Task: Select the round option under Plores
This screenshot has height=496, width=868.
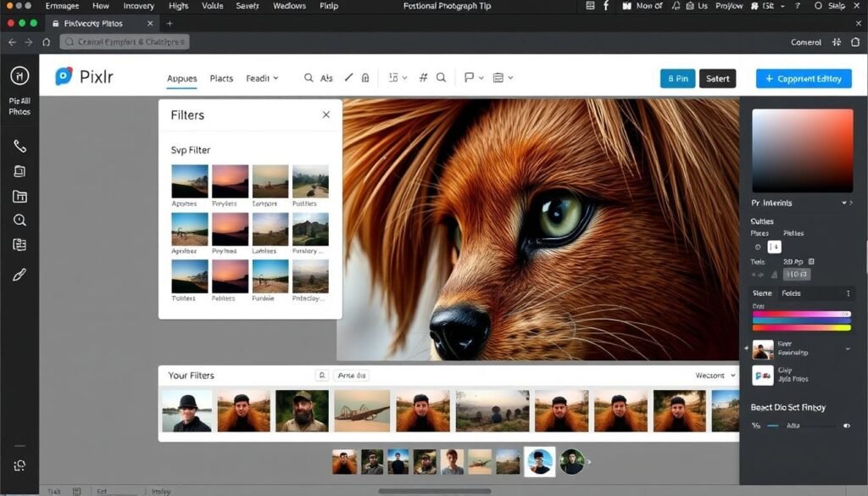Action: [x=758, y=247]
